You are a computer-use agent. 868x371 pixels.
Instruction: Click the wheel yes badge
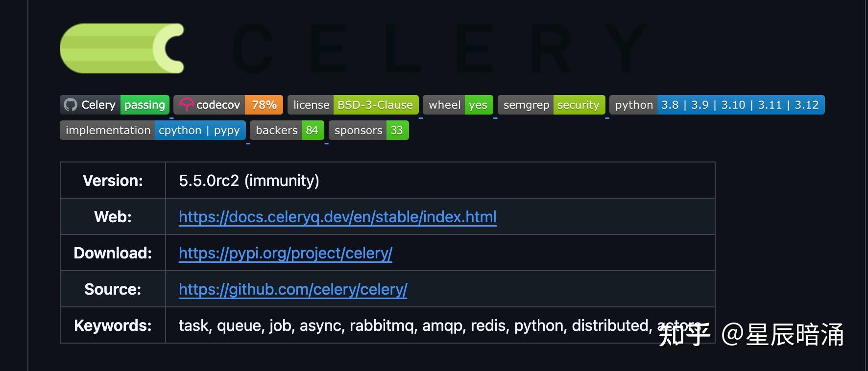coord(458,105)
